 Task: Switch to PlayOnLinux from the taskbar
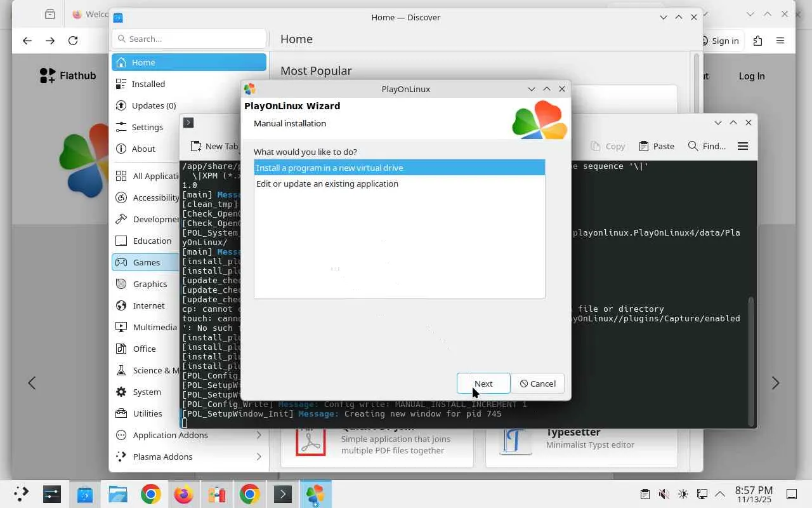(315, 494)
